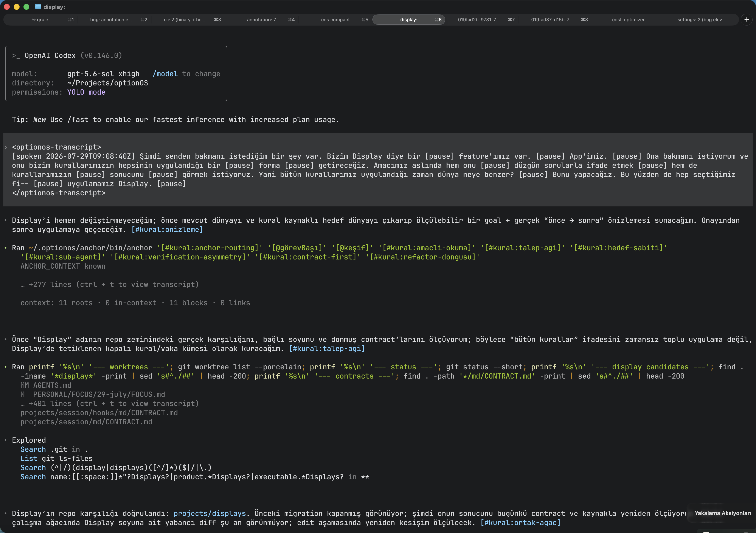Select the active 'display:' tab
This screenshot has width=756, height=533.
(x=409, y=20)
